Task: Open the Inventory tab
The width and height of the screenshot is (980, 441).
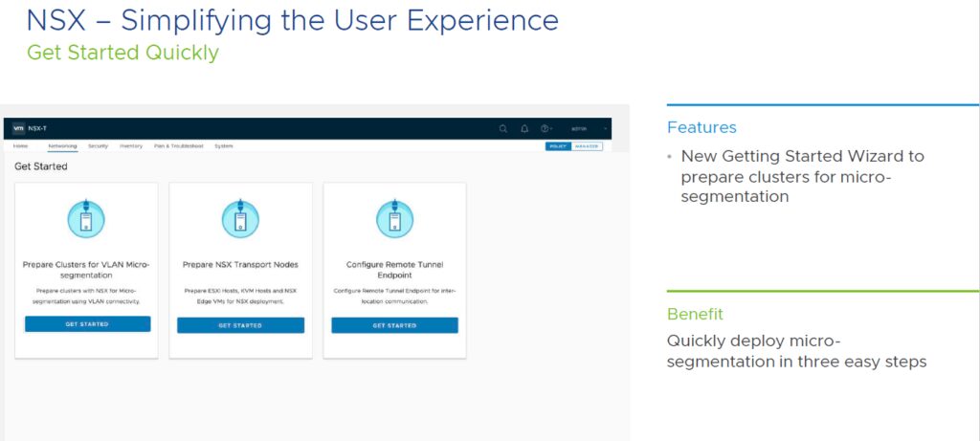Action: click(x=131, y=146)
